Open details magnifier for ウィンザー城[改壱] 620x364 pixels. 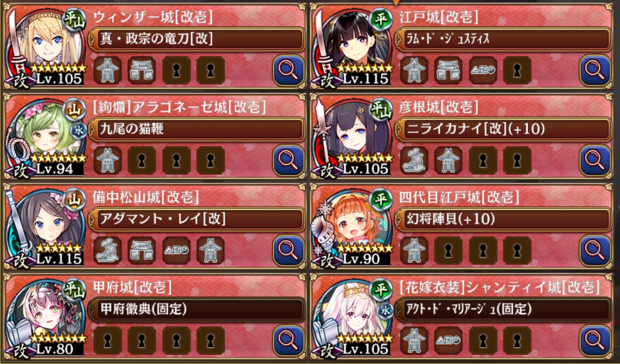click(288, 70)
